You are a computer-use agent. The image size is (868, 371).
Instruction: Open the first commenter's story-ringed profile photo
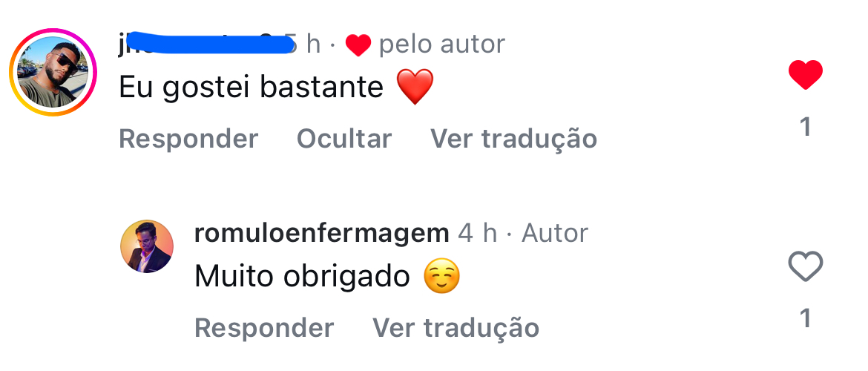[x=53, y=73]
